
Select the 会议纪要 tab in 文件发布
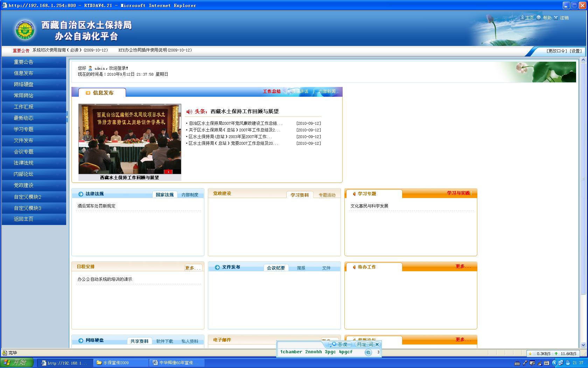point(276,268)
